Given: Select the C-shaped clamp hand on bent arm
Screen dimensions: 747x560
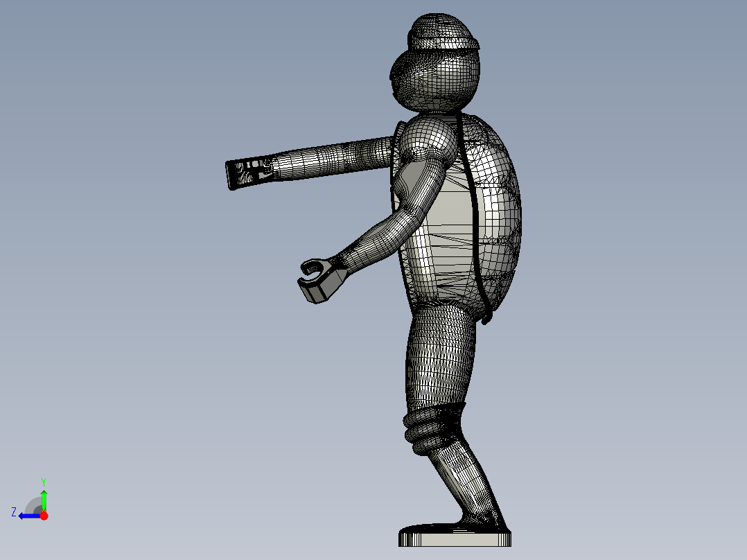Looking at the screenshot, I should point(322,280).
